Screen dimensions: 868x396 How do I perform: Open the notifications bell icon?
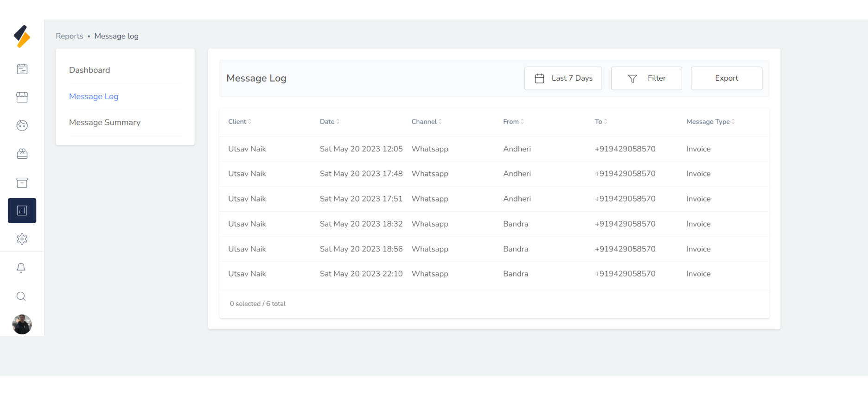point(21,268)
